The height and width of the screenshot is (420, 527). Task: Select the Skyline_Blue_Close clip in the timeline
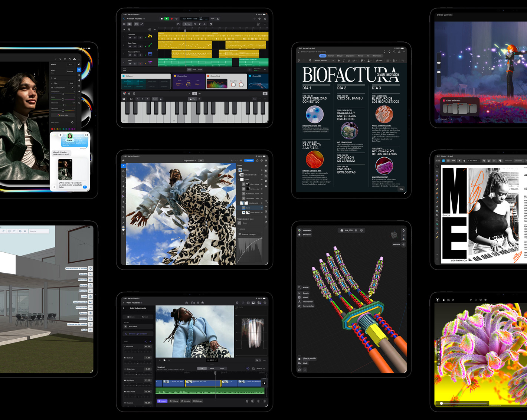(203, 383)
